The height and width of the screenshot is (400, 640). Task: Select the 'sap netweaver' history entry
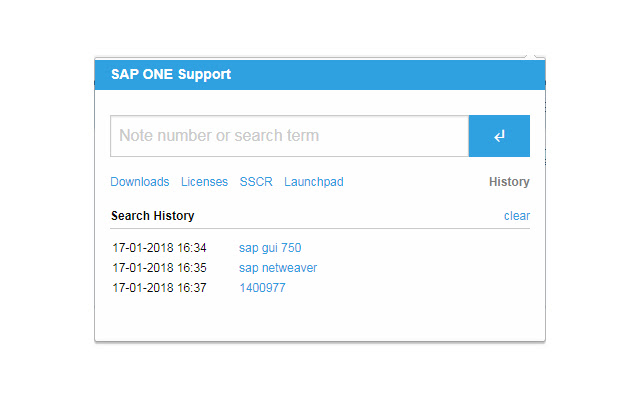[x=278, y=268]
